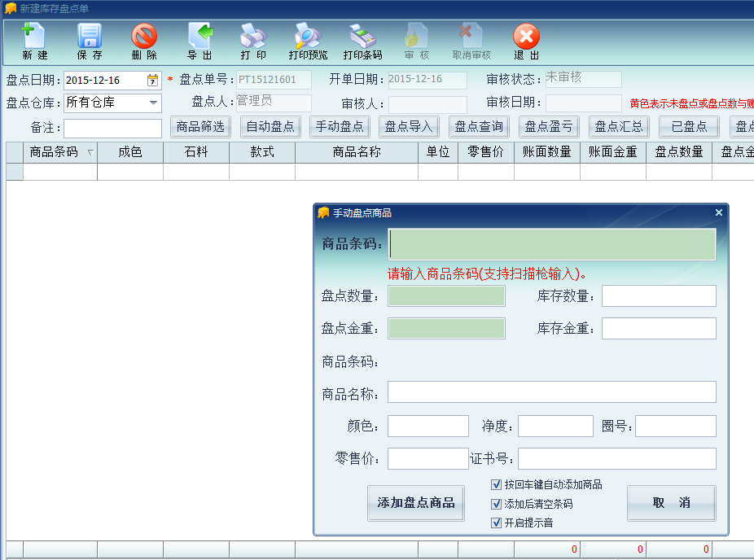The height and width of the screenshot is (560, 754).
Task: Click the 商品条码 barcode input field
Action: [552, 244]
